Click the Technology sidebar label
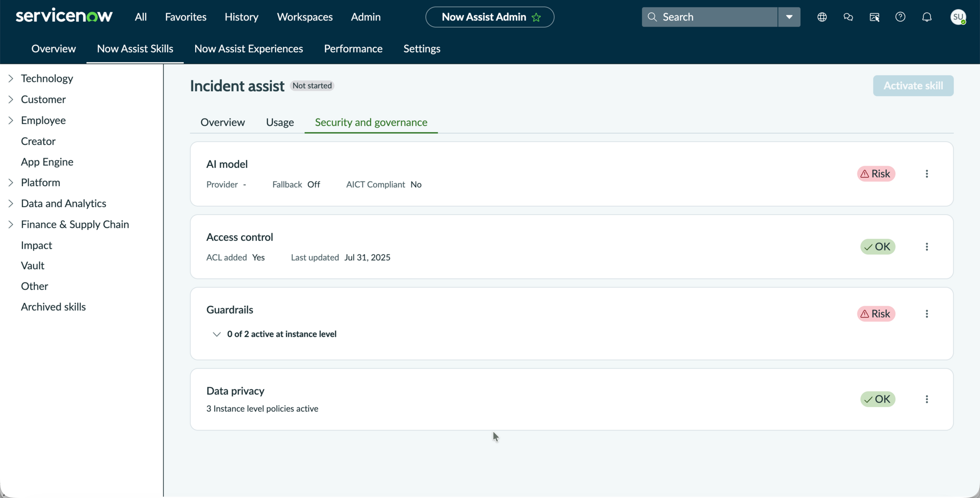The image size is (980, 498). (x=47, y=79)
